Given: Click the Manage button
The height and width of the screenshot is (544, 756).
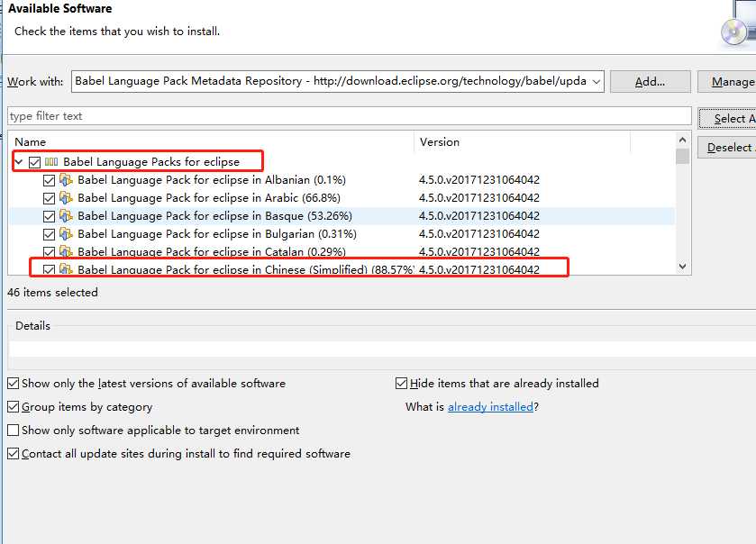Looking at the screenshot, I should pos(727,82).
